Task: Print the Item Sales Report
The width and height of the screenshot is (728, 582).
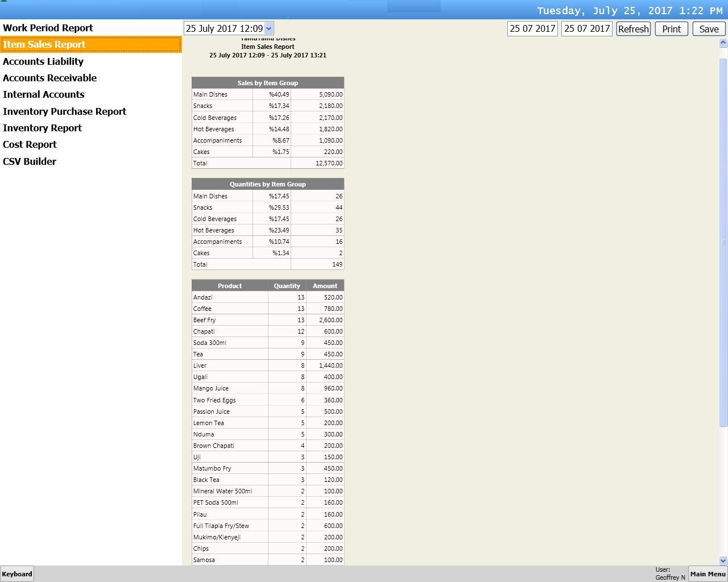Action: (x=671, y=29)
